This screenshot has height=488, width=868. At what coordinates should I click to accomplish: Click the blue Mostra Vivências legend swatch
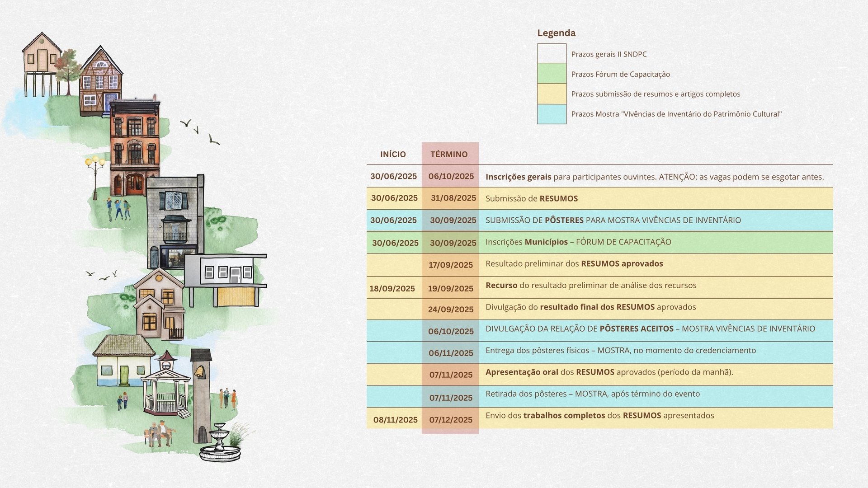click(x=552, y=114)
